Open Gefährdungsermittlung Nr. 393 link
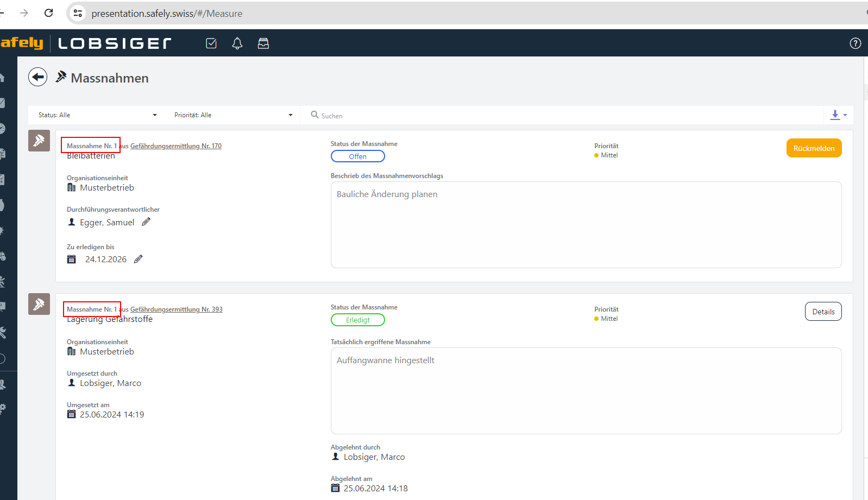The width and height of the screenshot is (868, 500). (x=176, y=309)
